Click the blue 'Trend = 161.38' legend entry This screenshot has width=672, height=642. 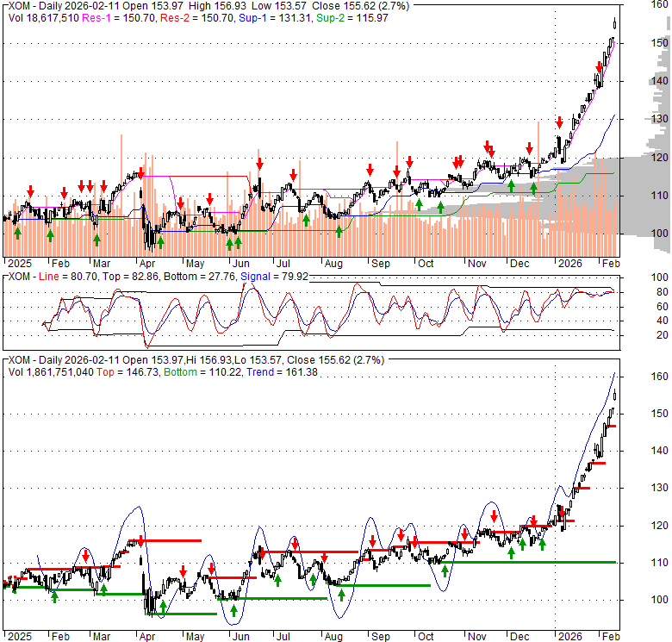[x=282, y=372]
